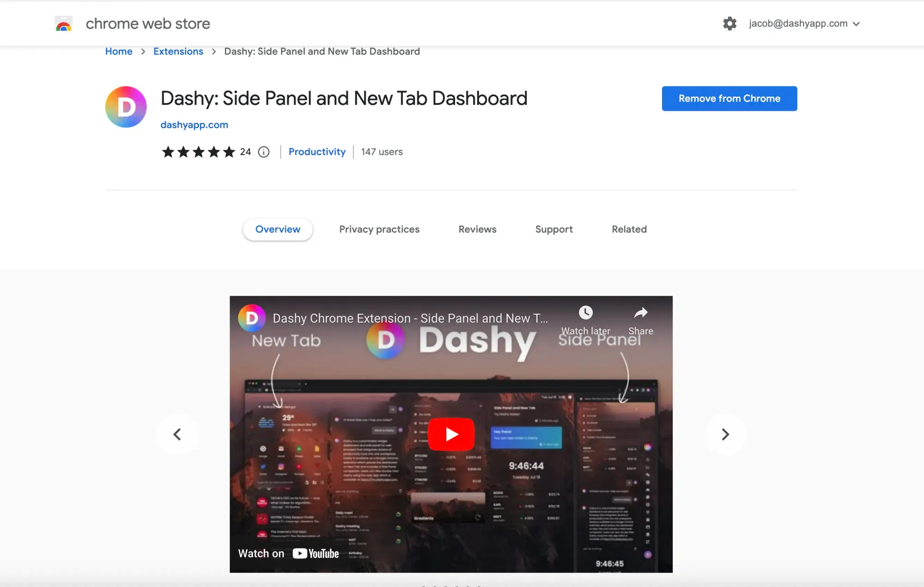Click the video Share arrow icon

point(641,313)
